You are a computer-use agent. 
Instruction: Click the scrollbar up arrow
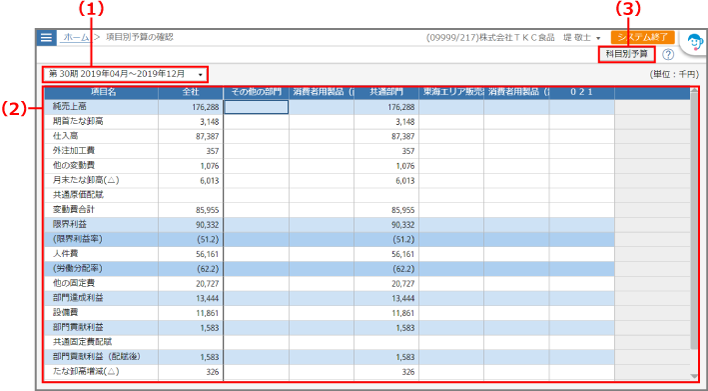tap(694, 91)
